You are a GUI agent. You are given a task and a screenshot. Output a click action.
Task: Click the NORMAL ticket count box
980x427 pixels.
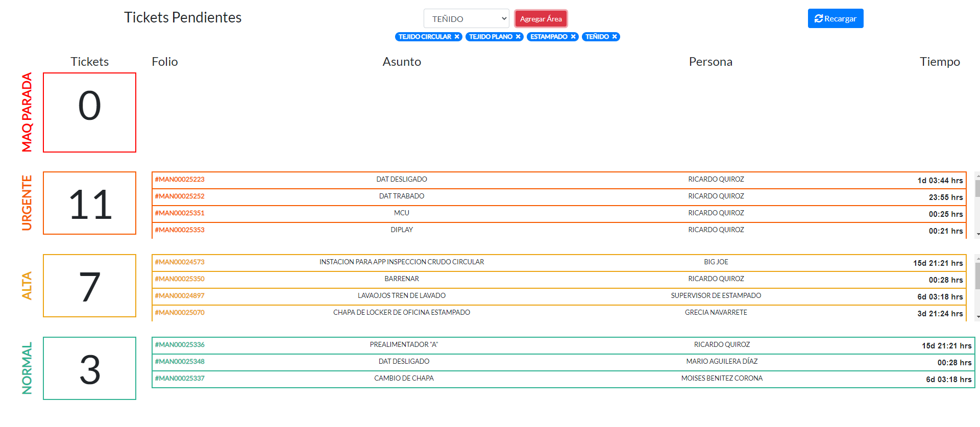[x=90, y=368]
